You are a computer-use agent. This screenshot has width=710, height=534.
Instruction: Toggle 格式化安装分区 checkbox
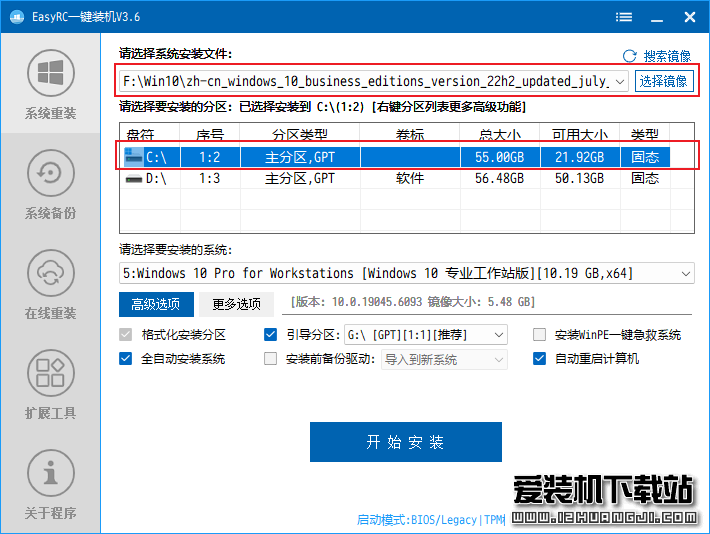pyautogui.click(x=125, y=335)
